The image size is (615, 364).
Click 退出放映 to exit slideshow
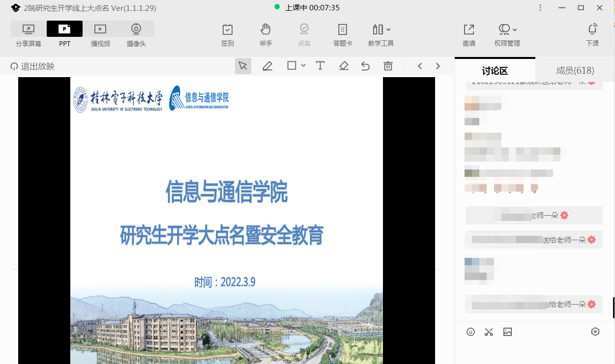[32, 66]
